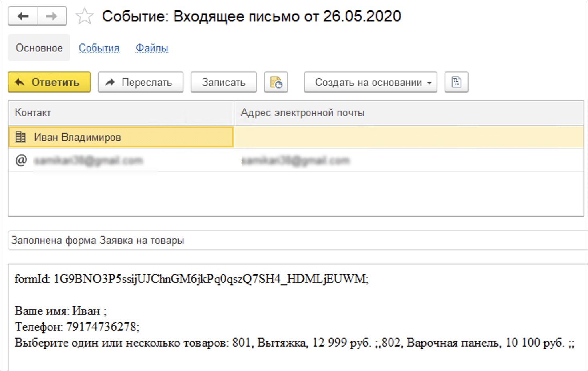
Task: Click the back navigation arrow
Action: tap(23, 16)
